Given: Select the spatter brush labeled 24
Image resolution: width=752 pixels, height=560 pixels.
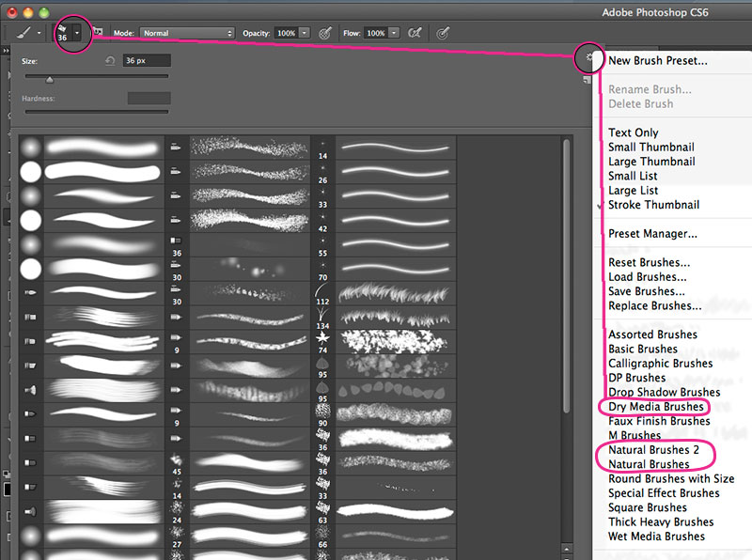Looking at the screenshot, I should click(x=238, y=512).
